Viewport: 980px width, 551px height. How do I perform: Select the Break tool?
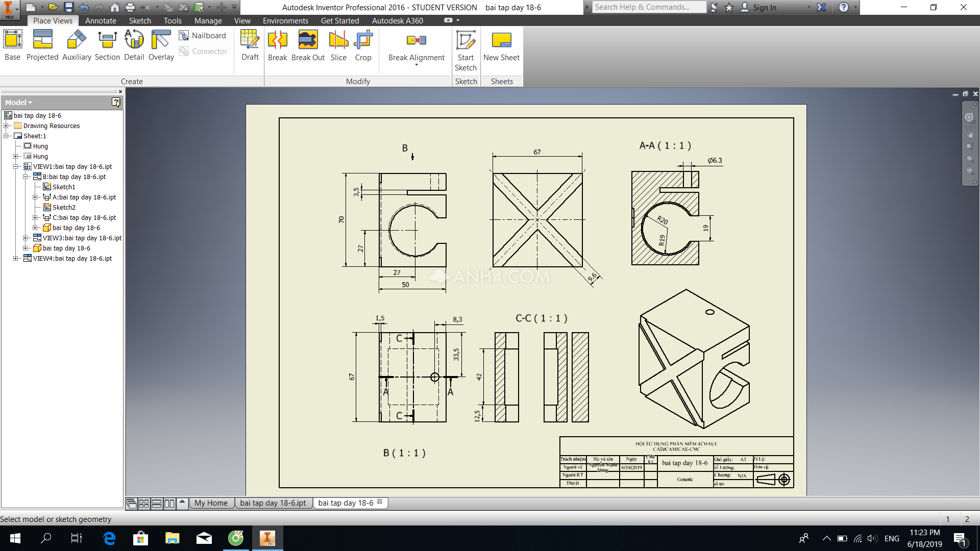(278, 45)
